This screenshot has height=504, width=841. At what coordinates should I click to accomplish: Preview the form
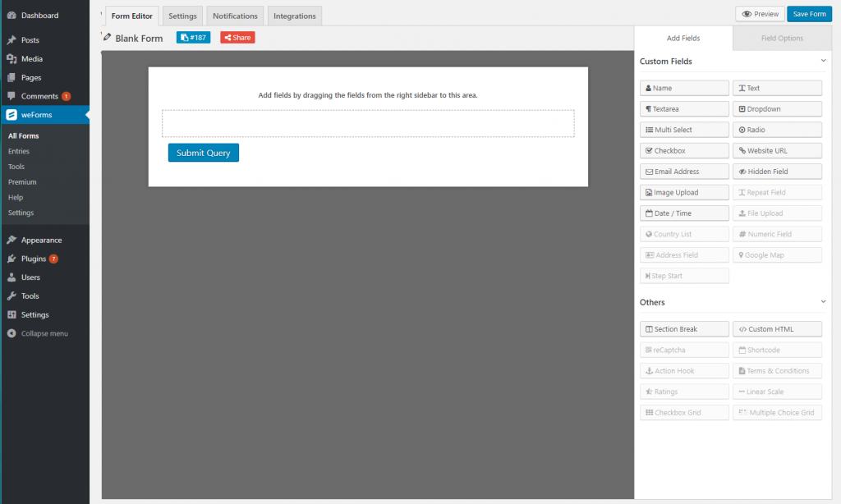tap(759, 13)
